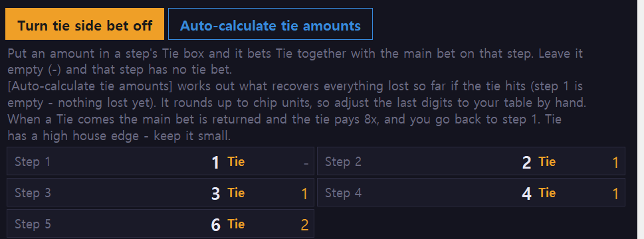Click Auto-calculate tie amounts button
Screen dimensions: 644x239
(270, 24)
